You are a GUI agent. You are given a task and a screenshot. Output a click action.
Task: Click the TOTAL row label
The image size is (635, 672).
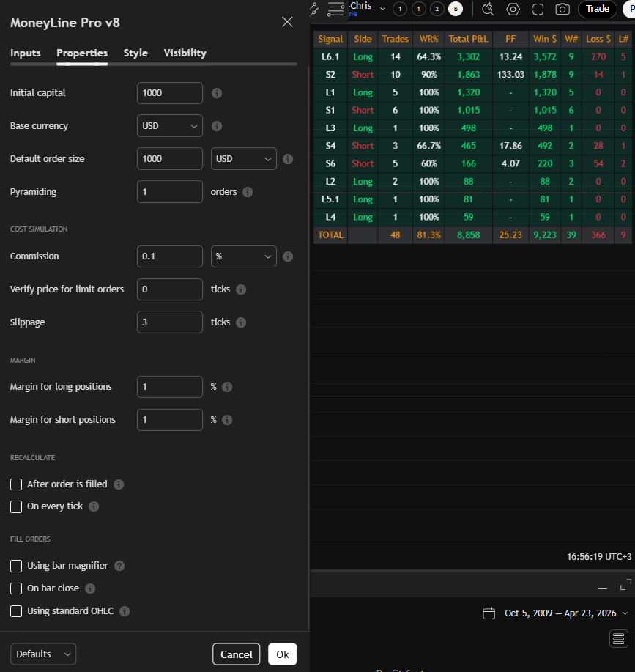(x=330, y=235)
